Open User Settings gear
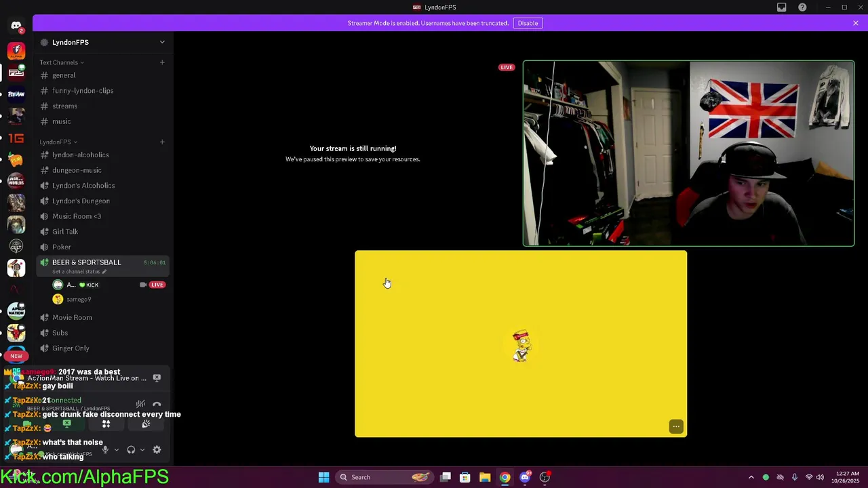 [157, 450]
